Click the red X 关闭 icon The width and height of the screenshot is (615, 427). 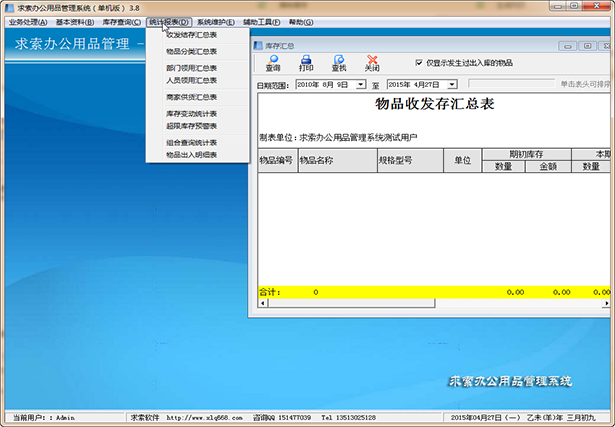click(x=372, y=63)
